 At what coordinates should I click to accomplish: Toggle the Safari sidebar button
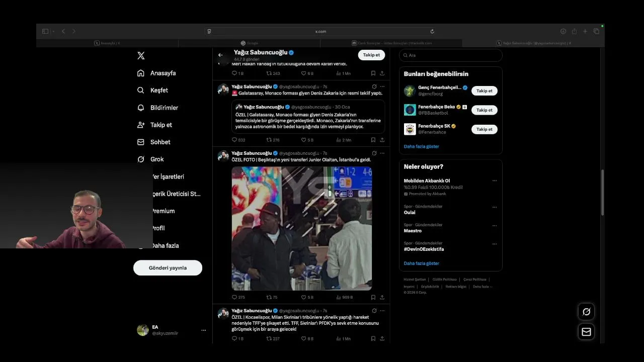pyautogui.click(x=45, y=31)
